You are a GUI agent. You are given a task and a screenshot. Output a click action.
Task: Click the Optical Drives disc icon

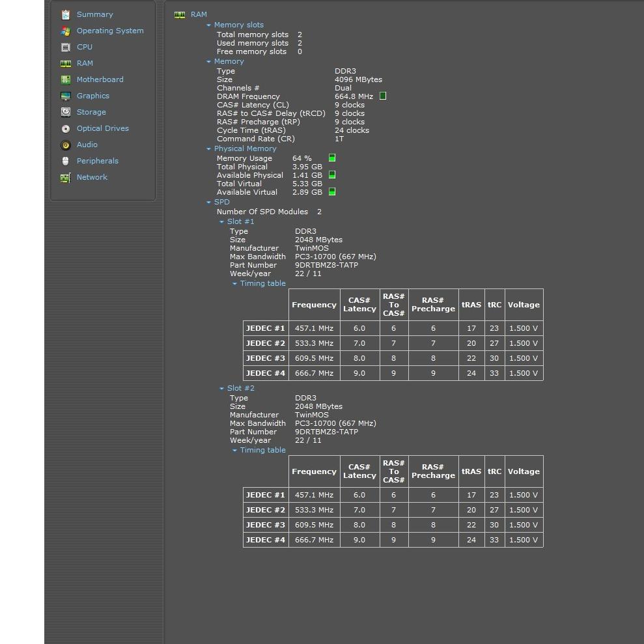pyautogui.click(x=65, y=128)
